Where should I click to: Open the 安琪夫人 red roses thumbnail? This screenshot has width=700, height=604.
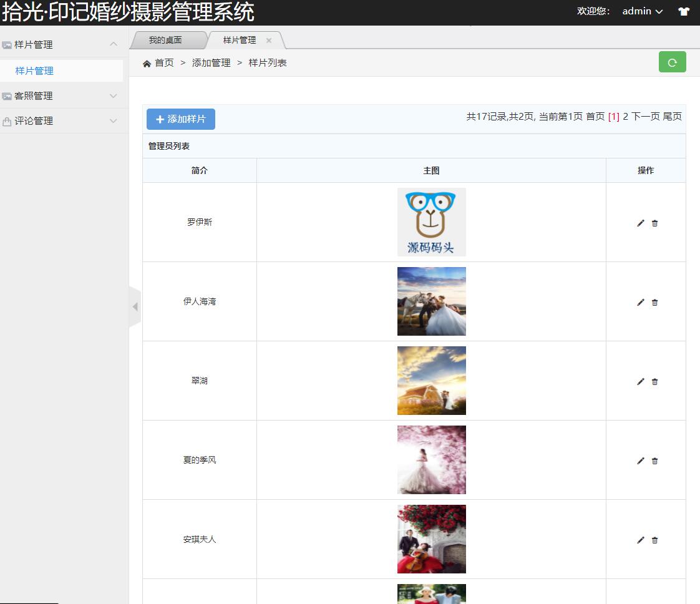pos(432,539)
